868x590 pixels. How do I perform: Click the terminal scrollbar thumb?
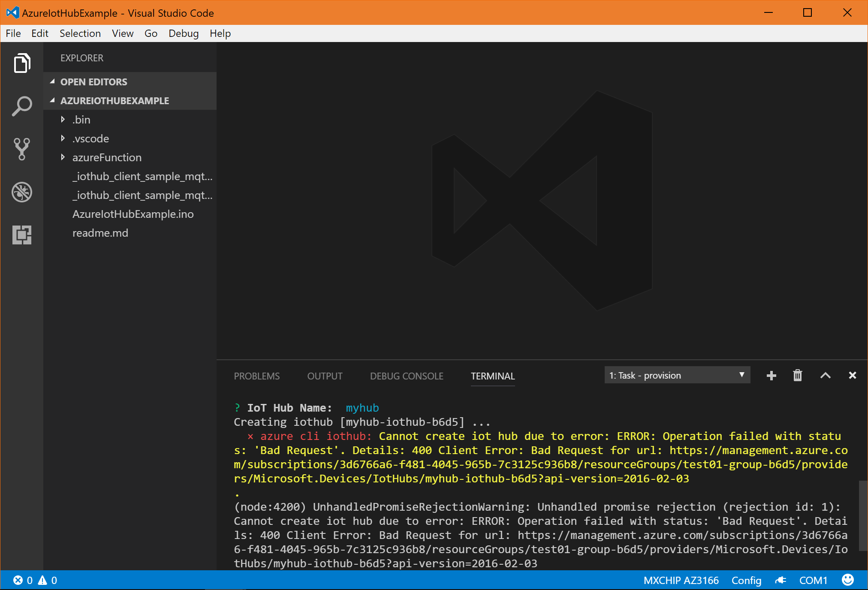pos(863,515)
